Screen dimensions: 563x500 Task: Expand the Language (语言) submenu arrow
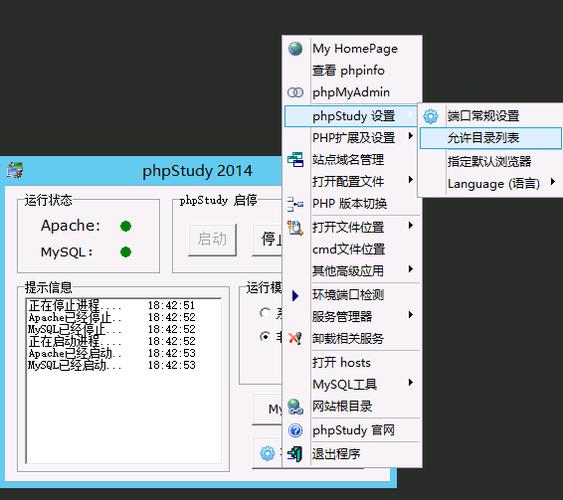click(553, 182)
